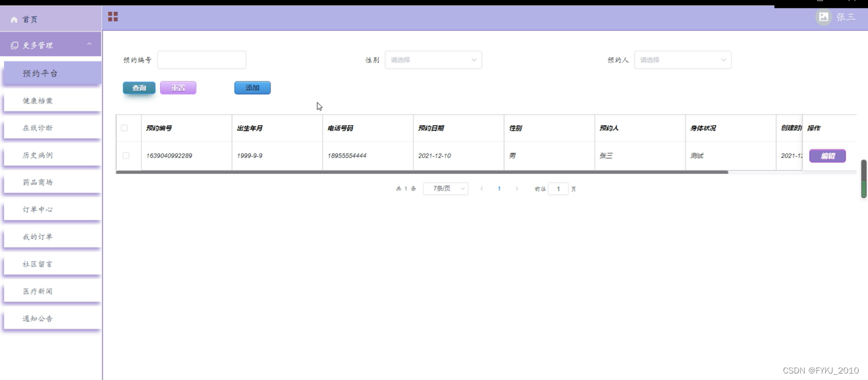
Task: Collapse the 更多管理 menu chevron
Action: coord(89,44)
